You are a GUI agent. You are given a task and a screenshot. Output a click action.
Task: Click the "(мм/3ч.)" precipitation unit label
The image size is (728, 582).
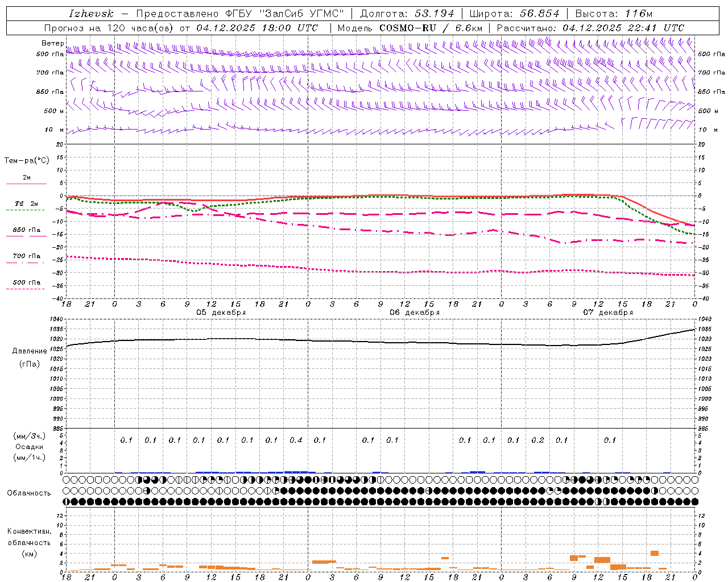click(x=30, y=436)
